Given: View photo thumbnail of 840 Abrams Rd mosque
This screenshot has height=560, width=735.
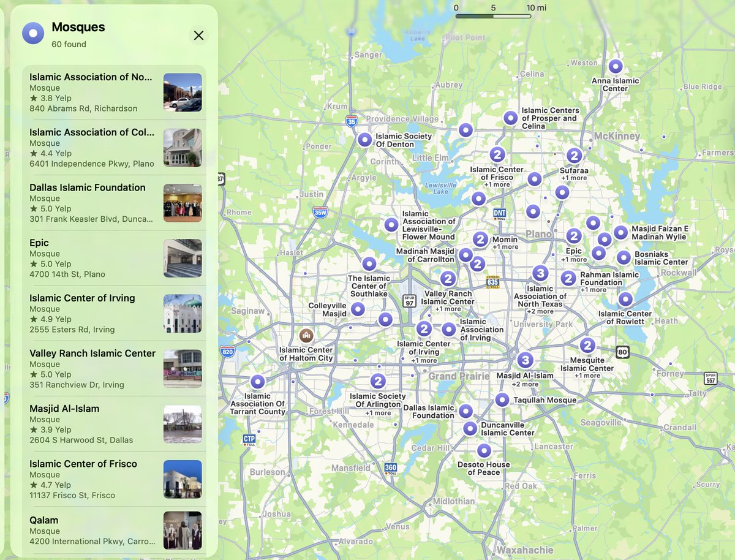Looking at the screenshot, I should coord(183,93).
